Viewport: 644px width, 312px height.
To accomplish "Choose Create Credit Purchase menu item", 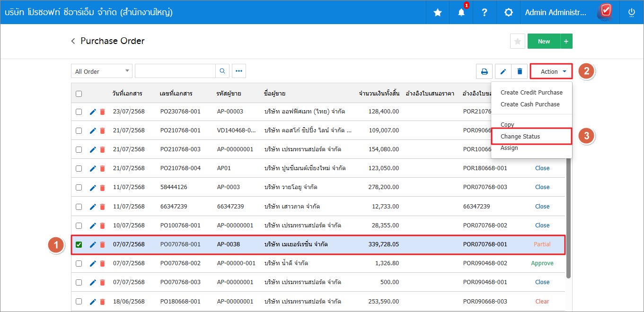I will point(531,93).
